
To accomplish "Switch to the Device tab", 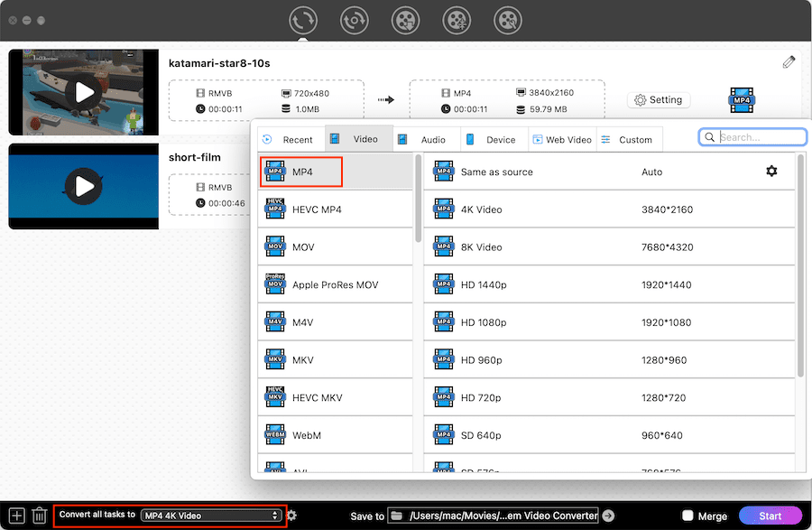I will [x=494, y=139].
